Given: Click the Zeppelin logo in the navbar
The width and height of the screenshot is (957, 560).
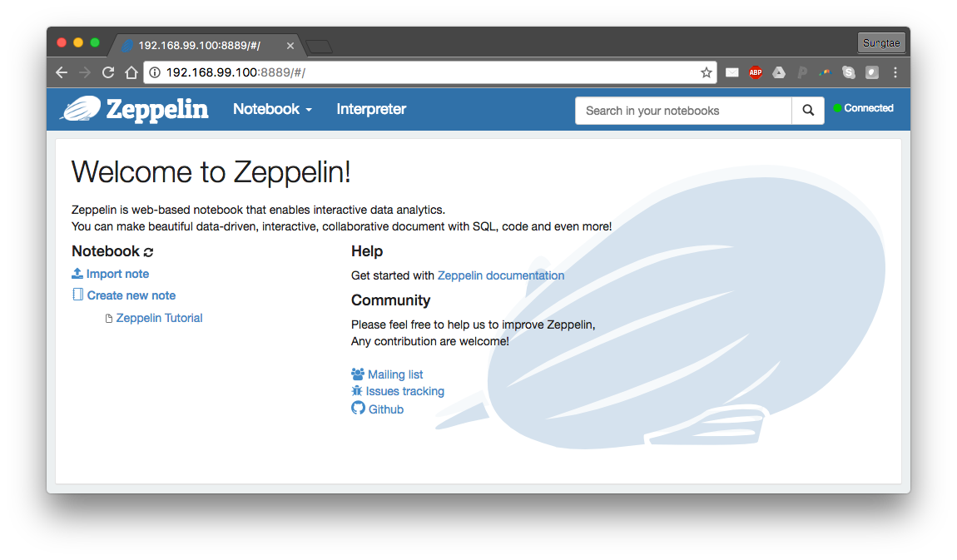Looking at the screenshot, I should pos(134,109).
